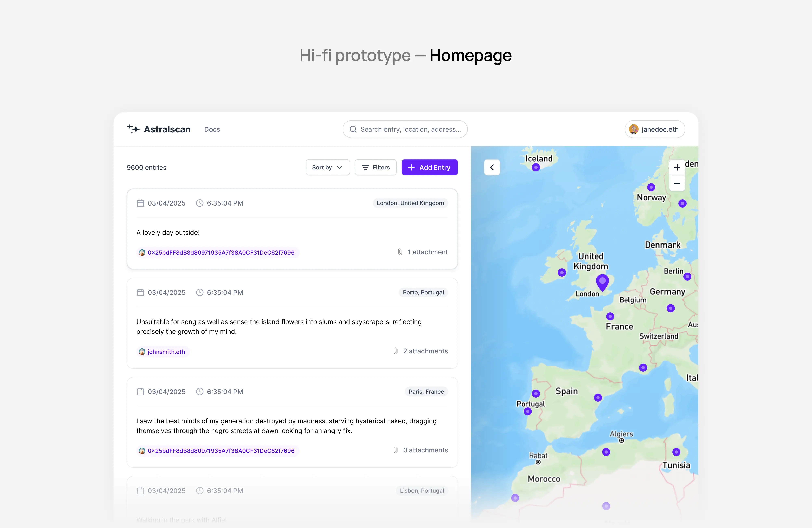Click the paperclip icon on the Porto entry
Screen dimensions: 812x528
point(395,351)
